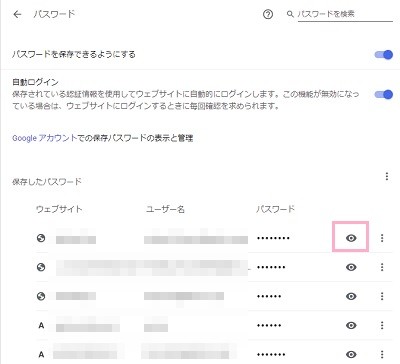Open the second row's three-dot menu
The height and width of the screenshot is (364, 400).
[x=382, y=267]
